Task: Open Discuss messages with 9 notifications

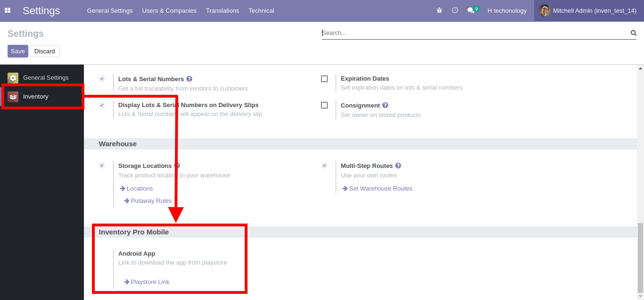Action: (470, 10)
